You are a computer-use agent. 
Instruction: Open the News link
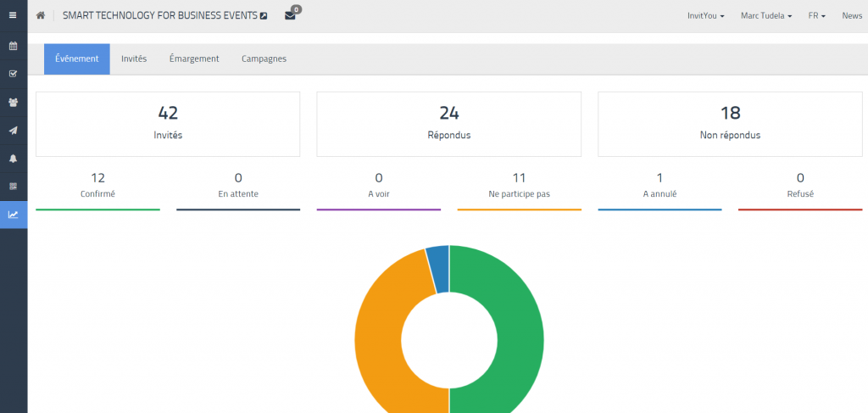852,16
